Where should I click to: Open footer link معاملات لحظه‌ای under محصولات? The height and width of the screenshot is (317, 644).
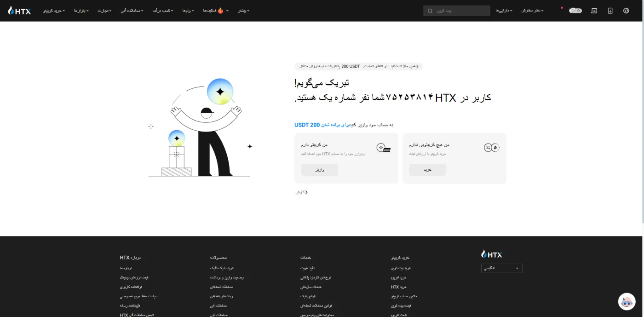(222, 287)
